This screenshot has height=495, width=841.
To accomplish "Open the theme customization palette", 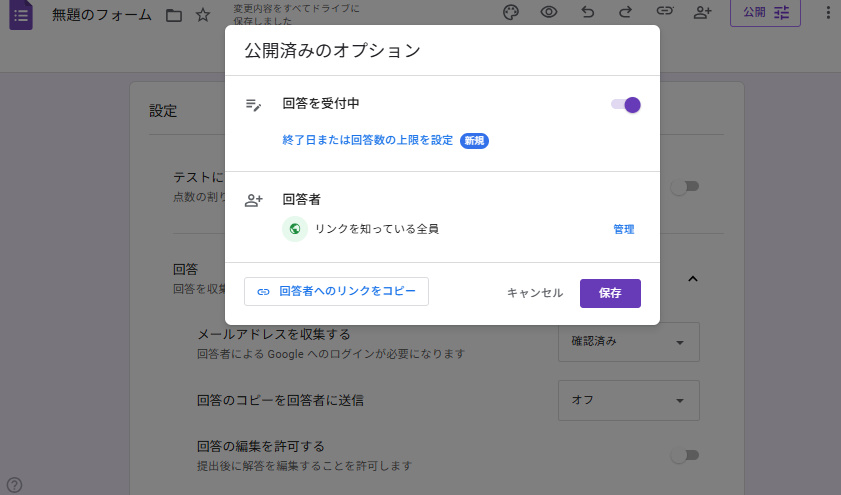I will coord(510,13).
